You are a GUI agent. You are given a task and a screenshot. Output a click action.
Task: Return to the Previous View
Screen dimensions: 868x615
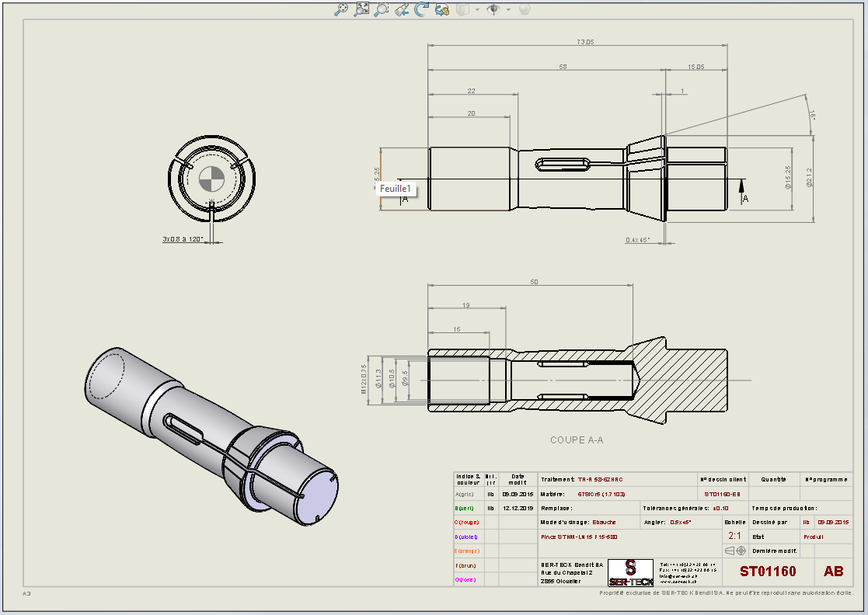pyautogui.click(x=402, y=9)
